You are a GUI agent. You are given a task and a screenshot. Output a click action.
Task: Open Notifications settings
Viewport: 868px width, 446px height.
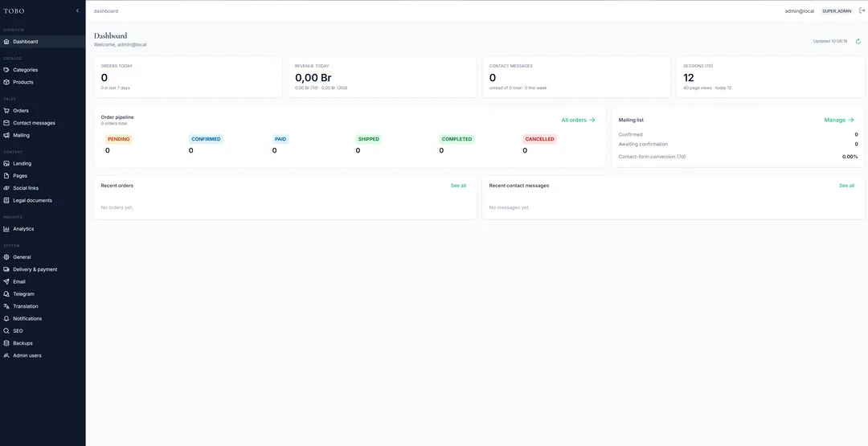(x=43, y=319)
